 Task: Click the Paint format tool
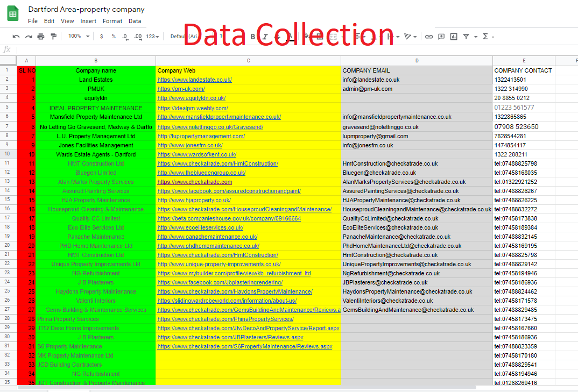point(53,36)
